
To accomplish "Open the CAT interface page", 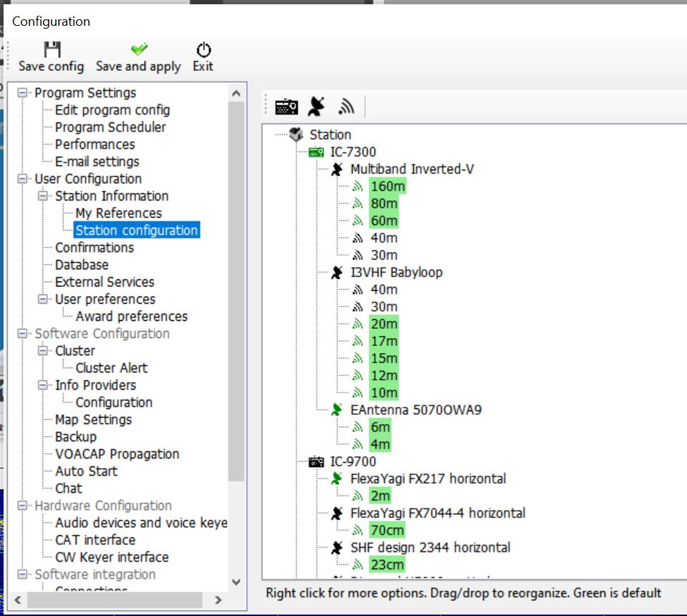I will pyautogui.click(x=95, y=540).
